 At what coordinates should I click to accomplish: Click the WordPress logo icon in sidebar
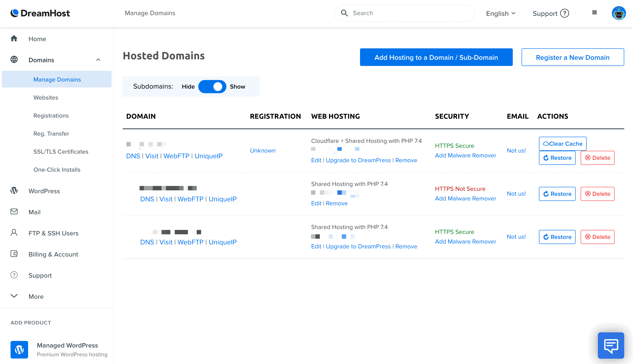pos(14,191)
